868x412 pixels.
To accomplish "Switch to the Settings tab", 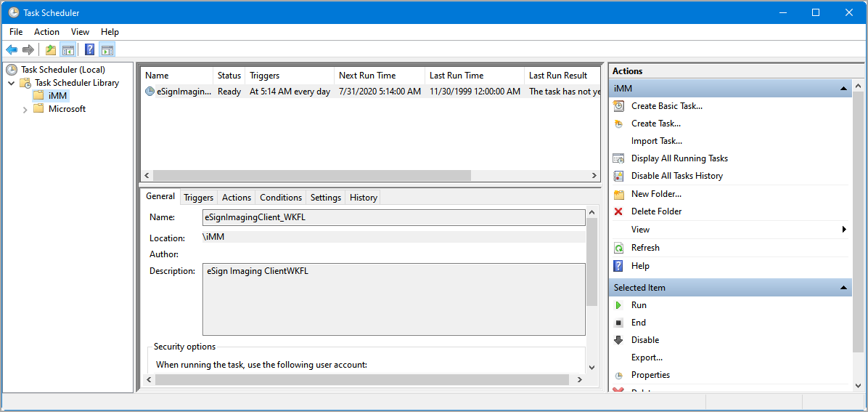I will point(325,198).
